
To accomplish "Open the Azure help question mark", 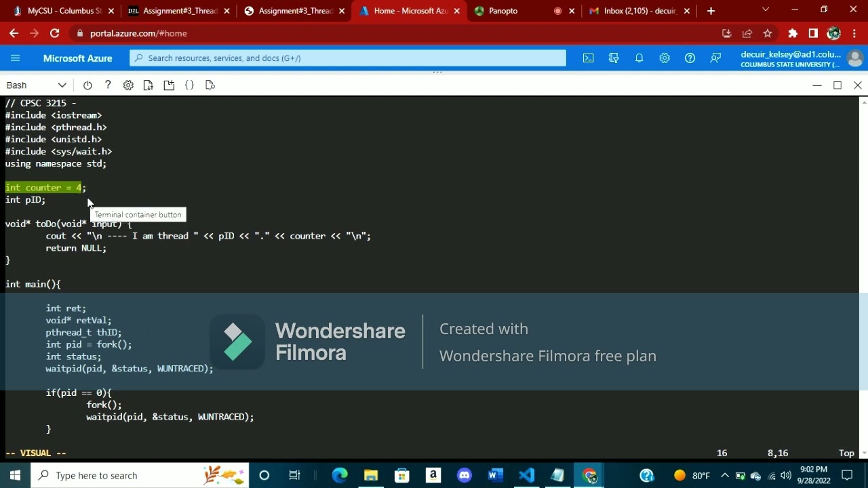I will (x=690, y=58).
